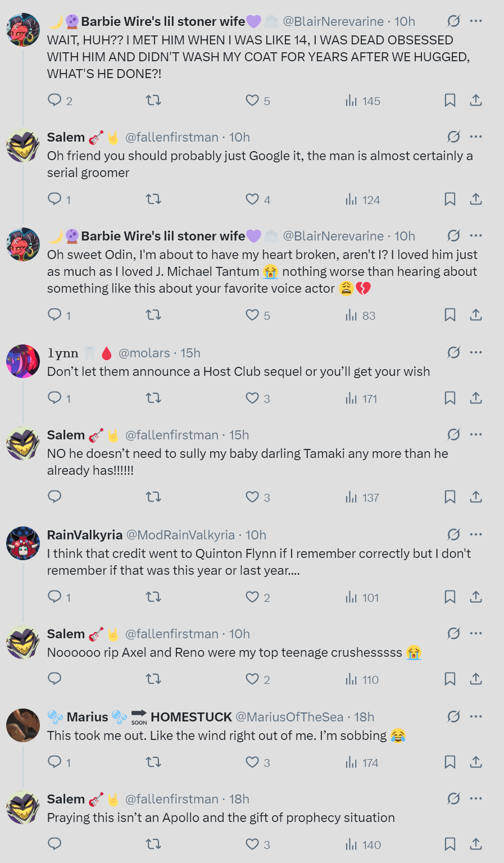Bookmark lynn's Host Club sequel tweet
Viewport: 504px width, 863px height.
click(x=450, y=398)
